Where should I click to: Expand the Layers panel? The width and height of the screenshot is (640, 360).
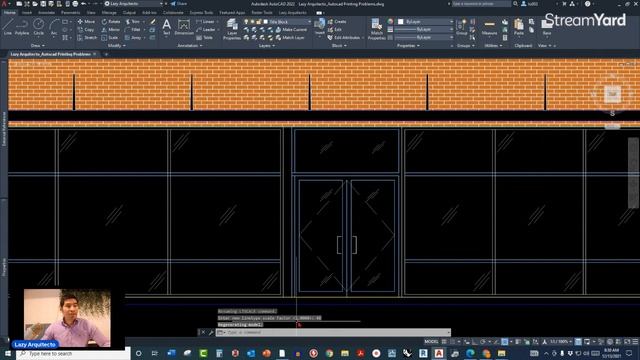click(267, 46)
